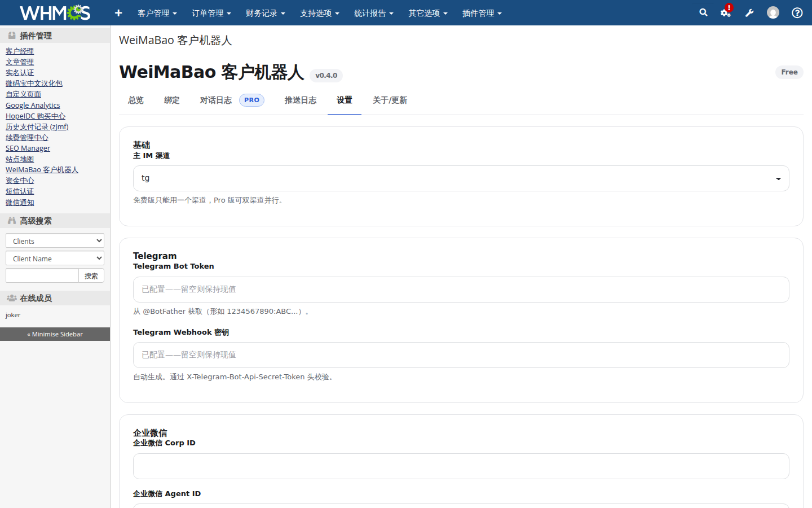
Task: Open the 主 IM 渠道 dropdown
Action: coord(461,178)
